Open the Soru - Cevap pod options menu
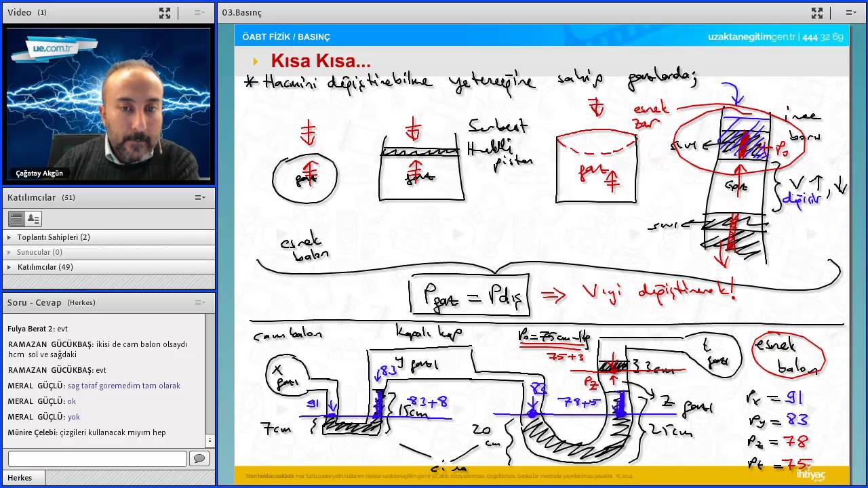Image resolution: width=868 pixels, height=488 pixels. point(199,302)
